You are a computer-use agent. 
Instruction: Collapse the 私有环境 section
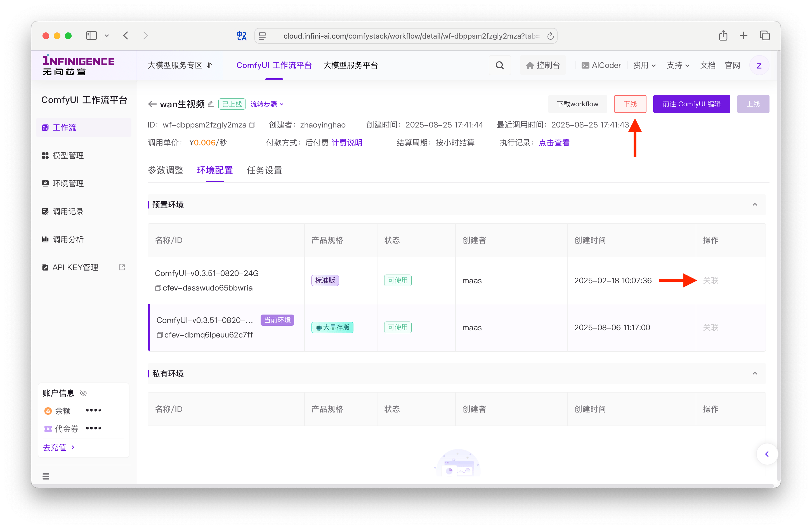pos(755,374)
